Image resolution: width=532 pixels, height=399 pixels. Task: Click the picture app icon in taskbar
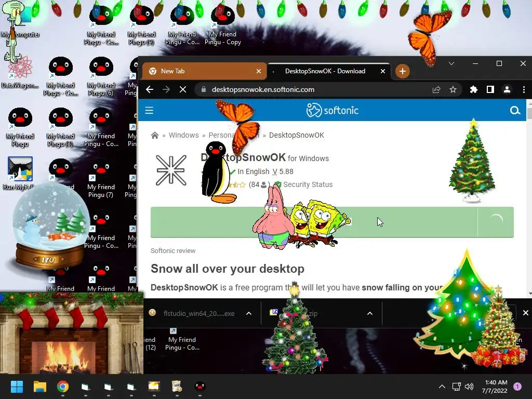click(154, 387)
